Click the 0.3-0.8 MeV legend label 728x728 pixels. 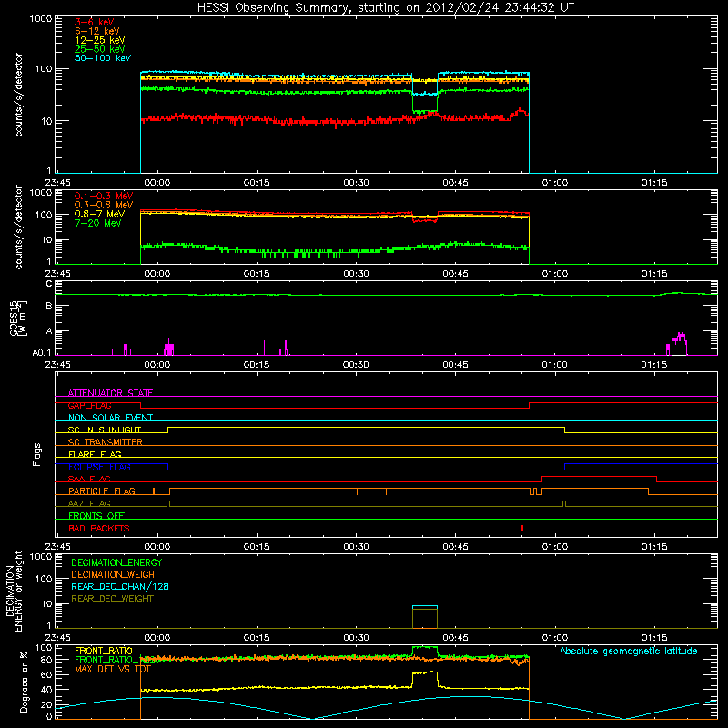[x=104, y=205]
